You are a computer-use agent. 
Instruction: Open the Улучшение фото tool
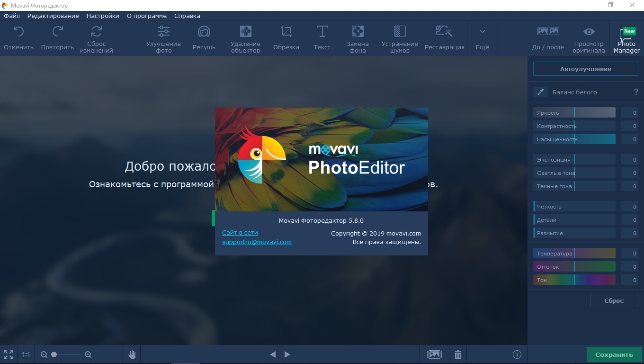(163, 39)
